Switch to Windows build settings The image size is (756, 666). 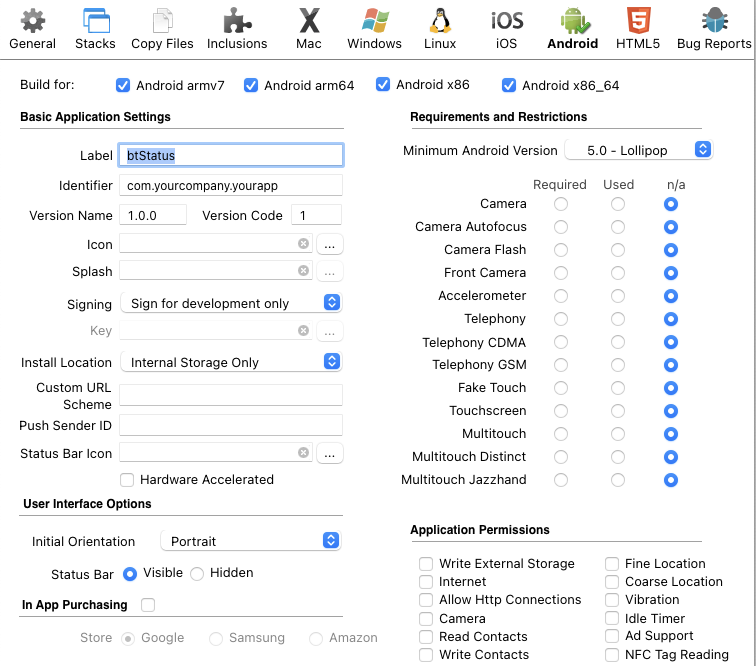[375, 28]
